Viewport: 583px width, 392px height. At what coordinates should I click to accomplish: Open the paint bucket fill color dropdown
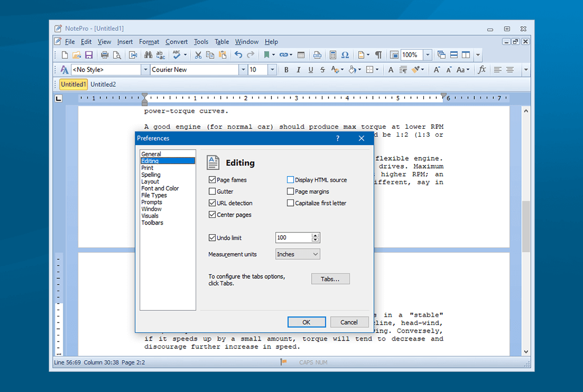click(359, 70)
